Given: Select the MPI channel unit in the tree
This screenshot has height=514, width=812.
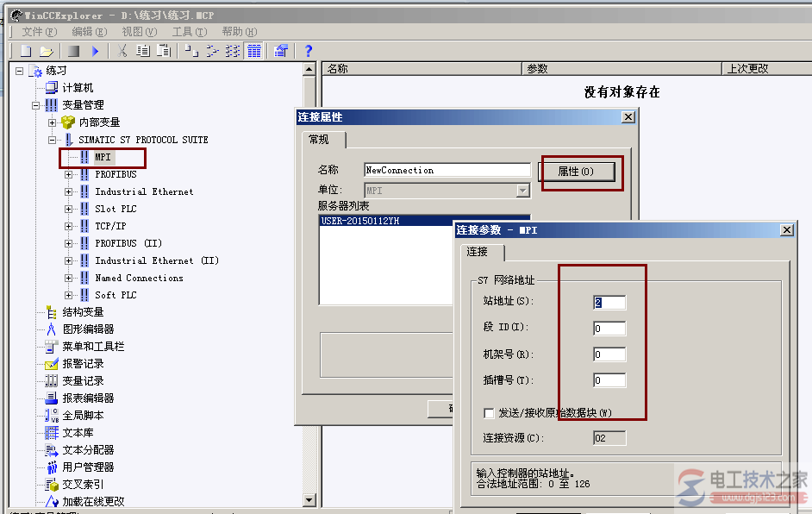Looking at the screenshot, I should (x=103, y=157).
